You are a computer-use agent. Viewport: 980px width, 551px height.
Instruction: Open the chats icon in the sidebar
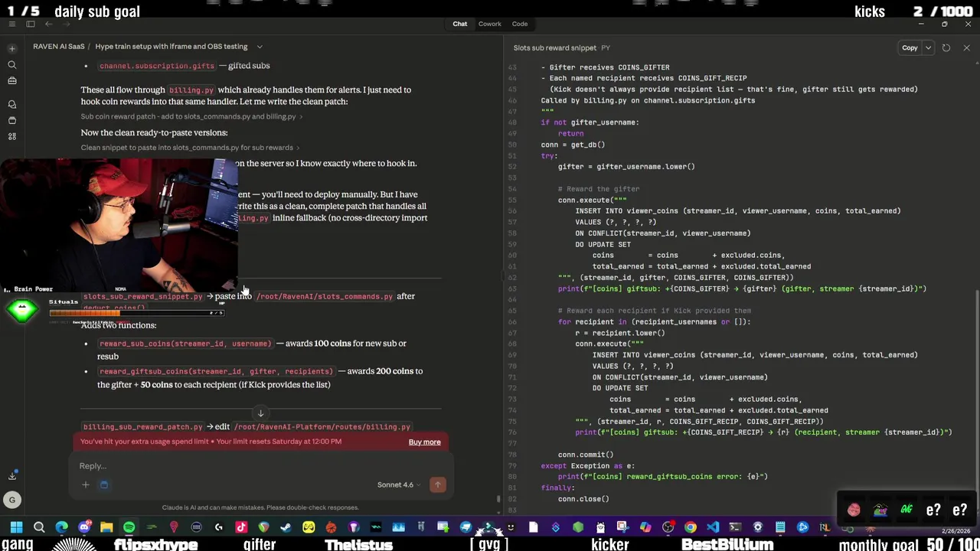12,103
